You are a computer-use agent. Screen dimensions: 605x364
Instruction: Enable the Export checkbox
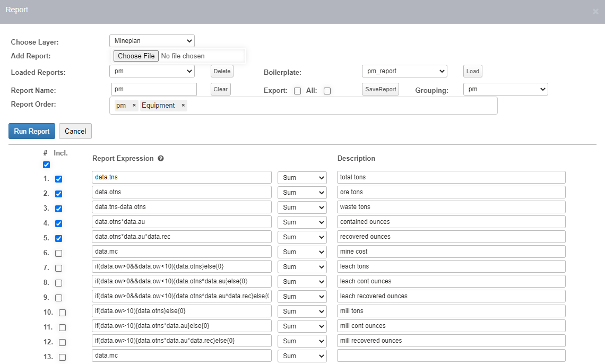click(x=297, y=91)
